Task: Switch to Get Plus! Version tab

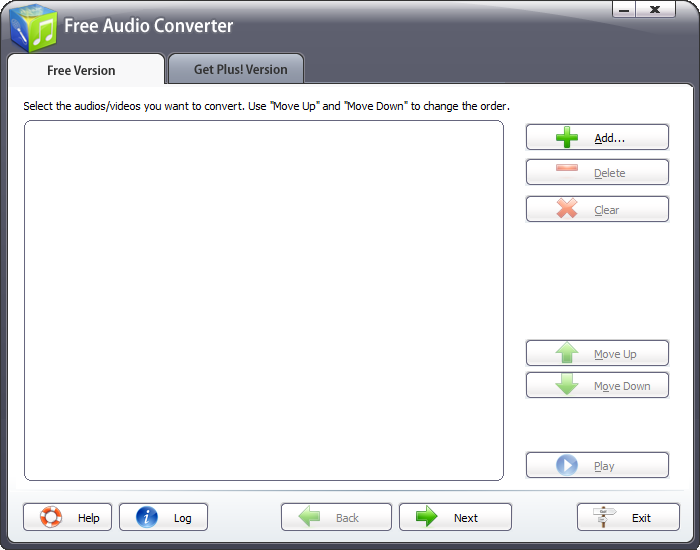Action: [236, 69]
